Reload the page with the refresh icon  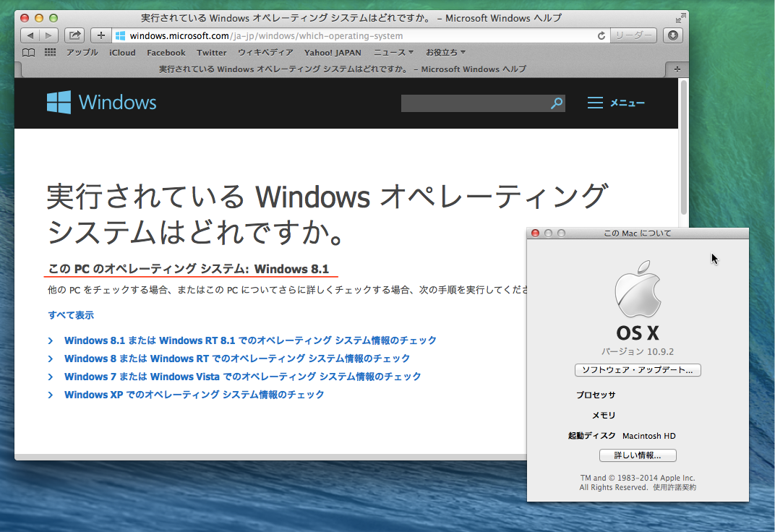(x=601, y=35)
